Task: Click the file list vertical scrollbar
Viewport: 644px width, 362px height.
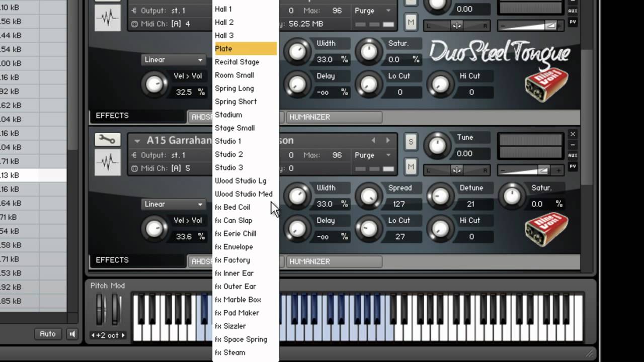Action: [72, 75]
